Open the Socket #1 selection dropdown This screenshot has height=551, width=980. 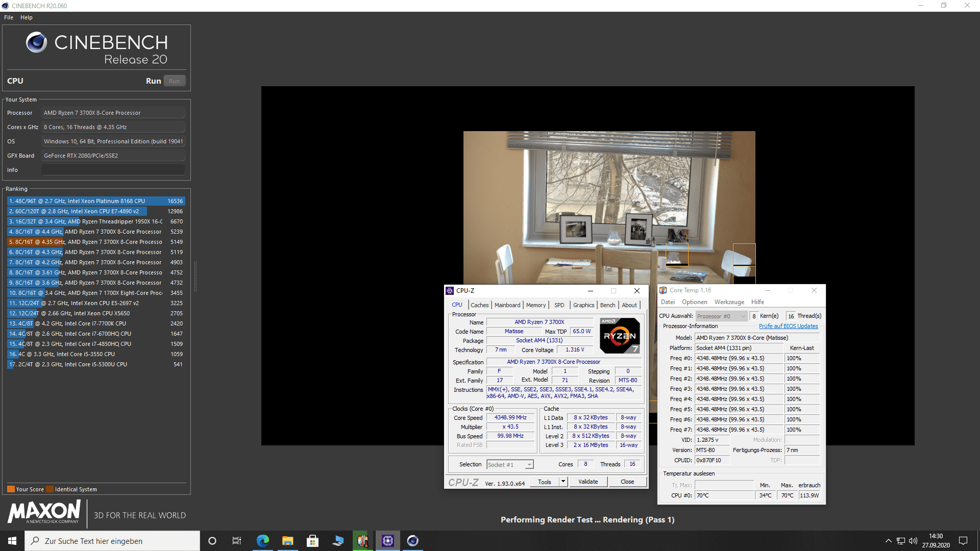click(x=529, y=465)
